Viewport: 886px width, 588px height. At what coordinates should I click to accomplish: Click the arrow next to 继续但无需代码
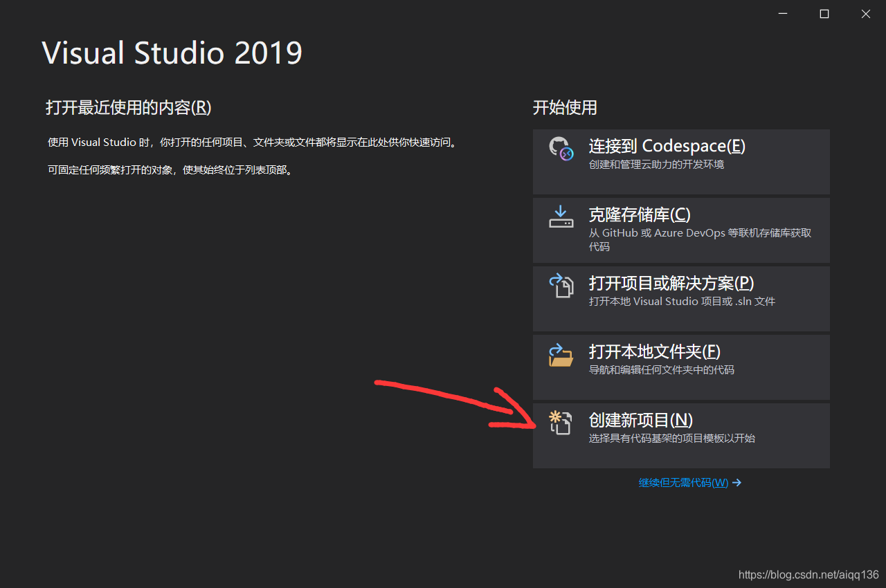pyautogui.click(x=736, y=483)
